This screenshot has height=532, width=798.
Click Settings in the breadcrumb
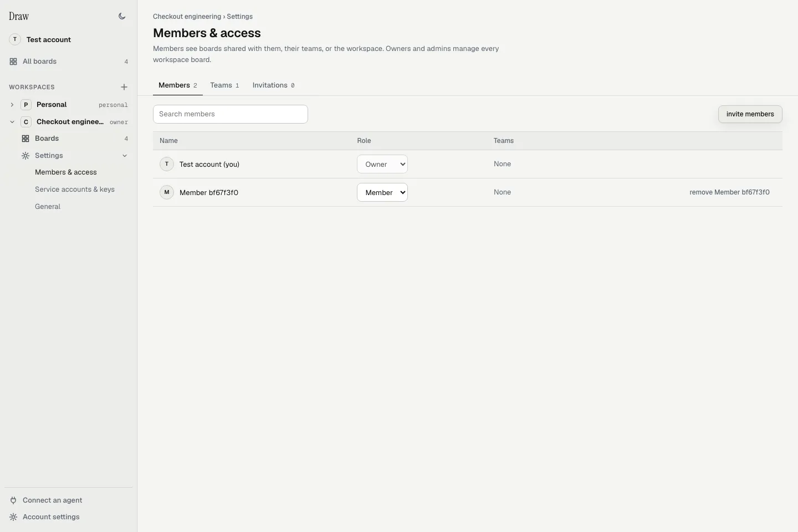(x=240, y=17)
